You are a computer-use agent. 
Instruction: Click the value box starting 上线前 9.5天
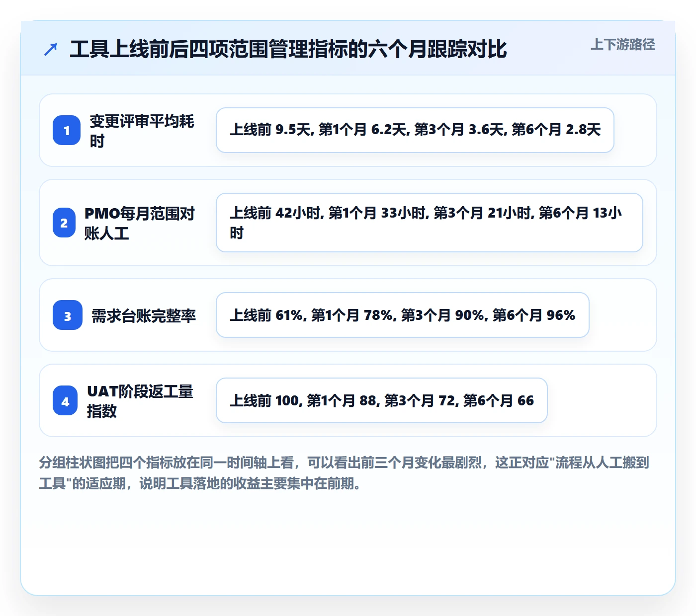415,130
